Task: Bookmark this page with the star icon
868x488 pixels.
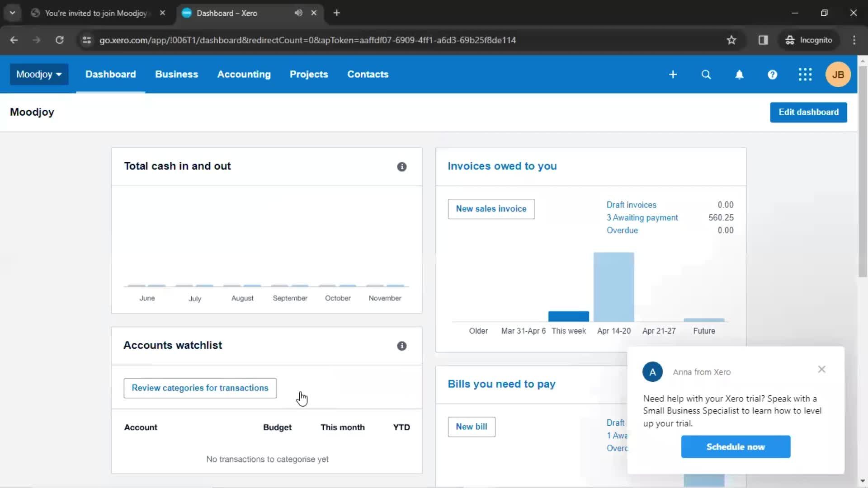Action: coord(731,40)
